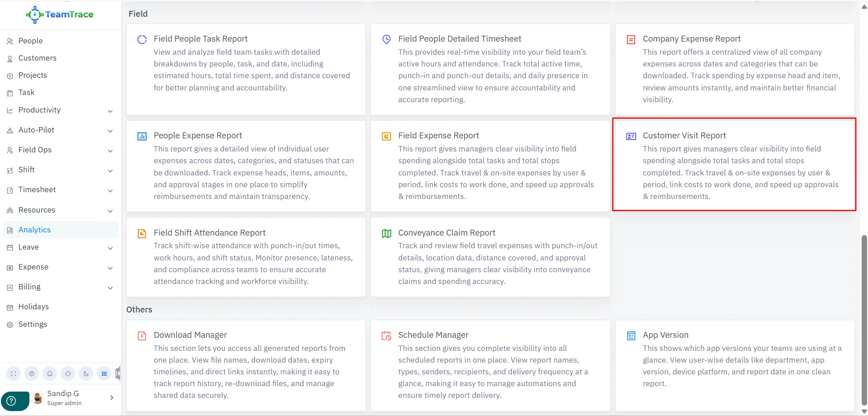Expand the Field Ops submenu
The width and height of the screenshot is (868, 416).
point(110,151)
